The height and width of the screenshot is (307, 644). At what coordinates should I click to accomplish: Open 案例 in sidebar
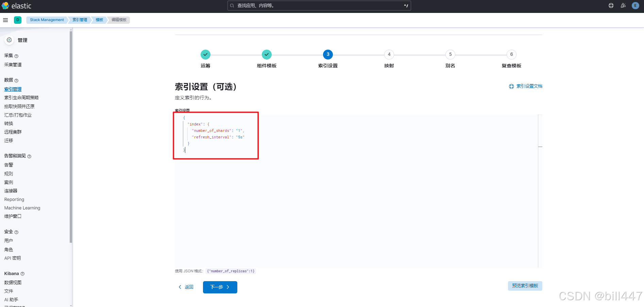(x=9, y=182)
